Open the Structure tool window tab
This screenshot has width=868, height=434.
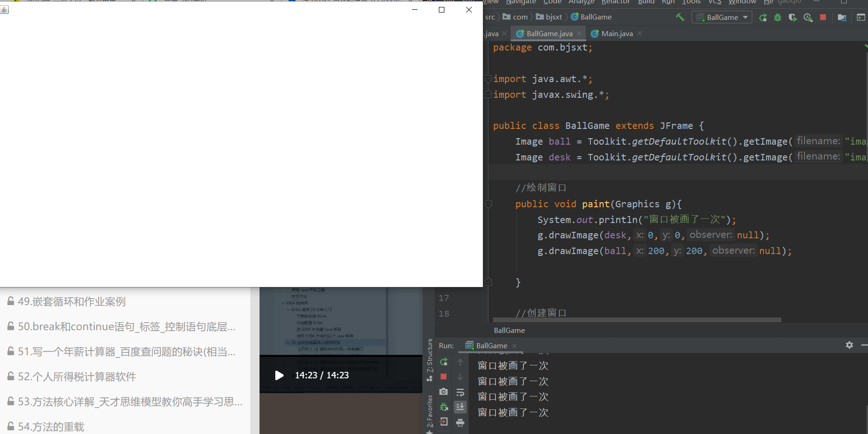tap(430, 360)
